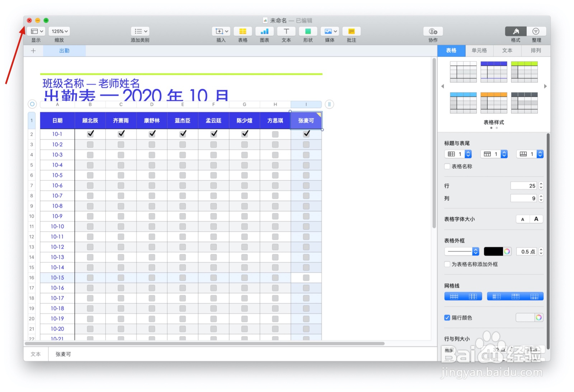The height and width of the screenshot is (392, 574).
Task: Switch to the 单元格 panel tab
Action: coord(479,51)
